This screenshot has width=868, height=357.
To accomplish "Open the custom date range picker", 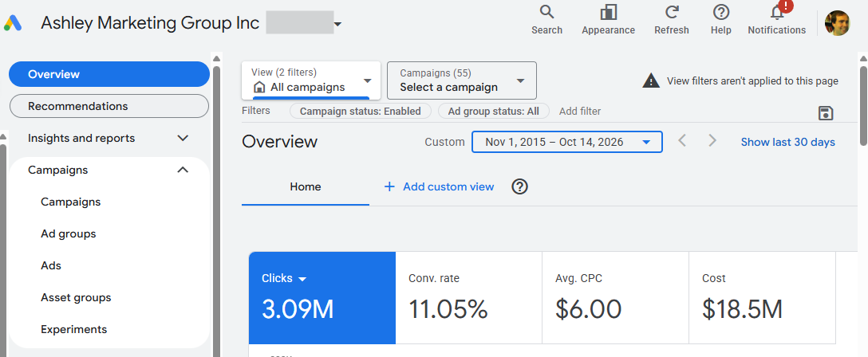I will click(x=567, y=142).
